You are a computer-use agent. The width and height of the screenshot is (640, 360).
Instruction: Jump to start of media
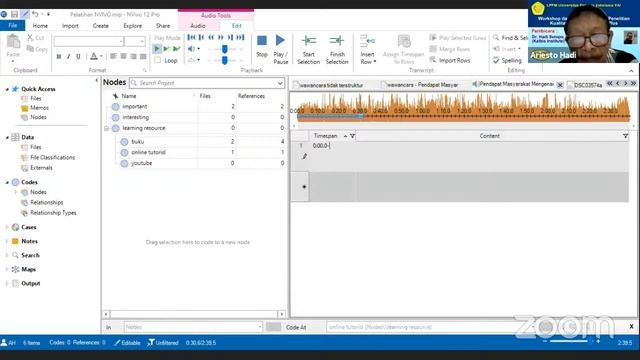[191, 38]
